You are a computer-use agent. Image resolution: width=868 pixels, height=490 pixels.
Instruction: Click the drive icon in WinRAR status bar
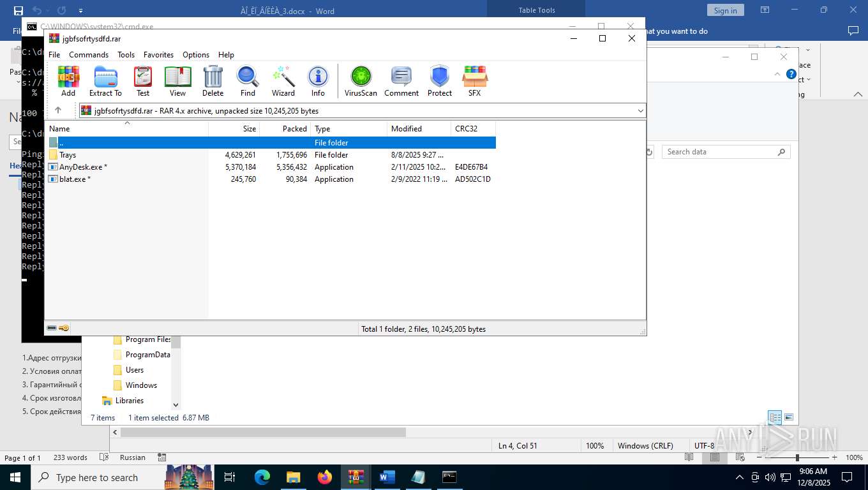(x=52, y=328)
